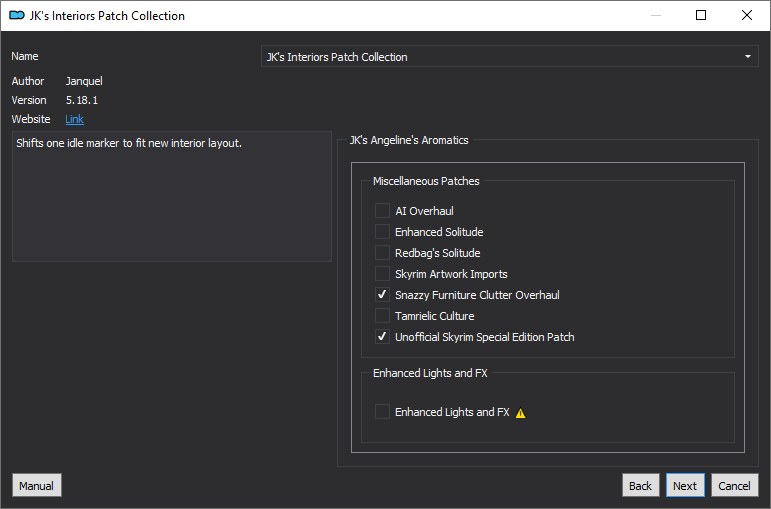Disable Unofficial Skyrim Special Edition Patch checkbox
771x509 pixels.
click(x=382, y=336)
